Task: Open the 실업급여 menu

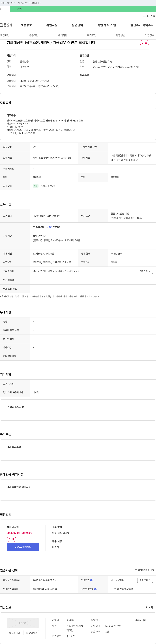Action: [x=77, y=25]
